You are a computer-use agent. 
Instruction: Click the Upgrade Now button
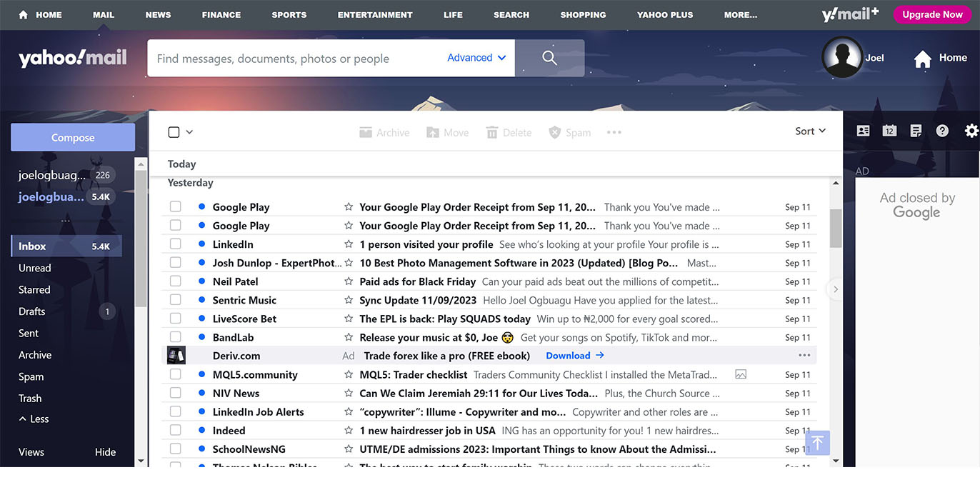pyautogui.click(x=932, y=14)
